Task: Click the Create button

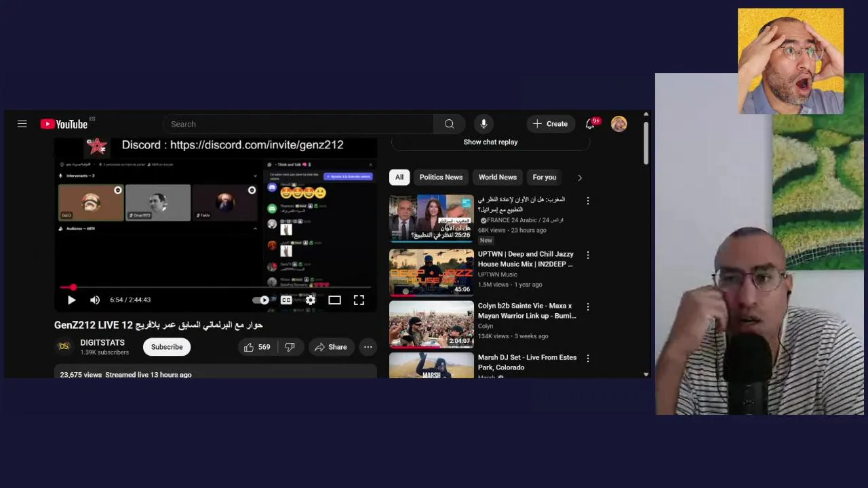Action: (550, 124)
